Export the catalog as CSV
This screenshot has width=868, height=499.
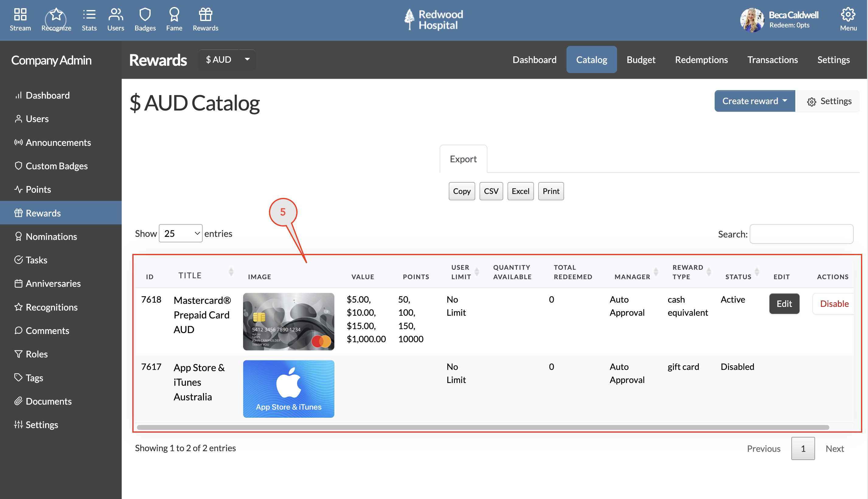coord(491,191)
